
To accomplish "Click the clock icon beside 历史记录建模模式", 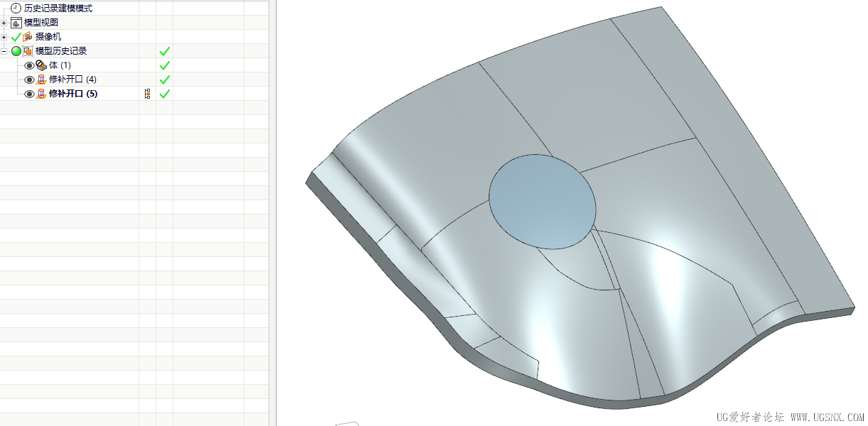I will pyautogui.click(x=16, y=9).
